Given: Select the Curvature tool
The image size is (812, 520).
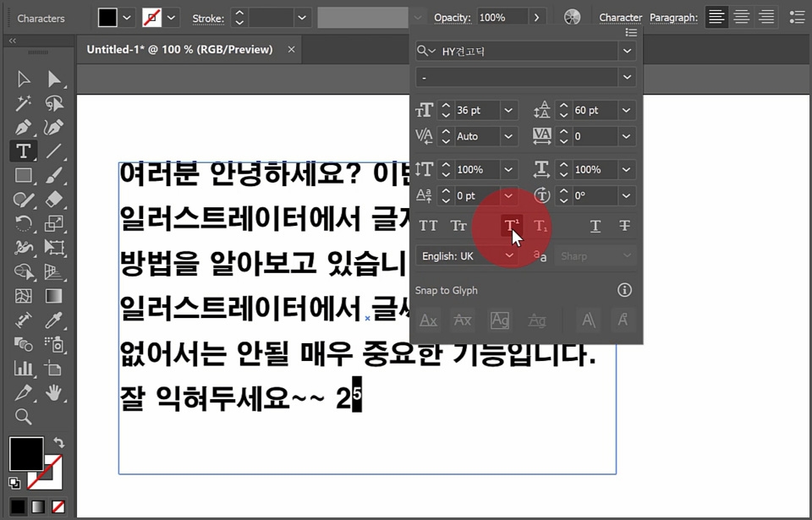Looking at the screenshot, I should [54, 127].
